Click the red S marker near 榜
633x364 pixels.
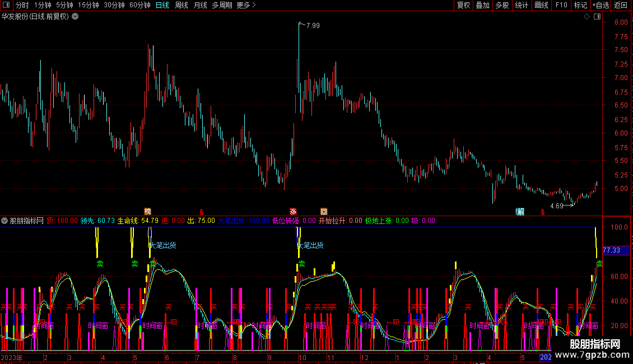201,212
